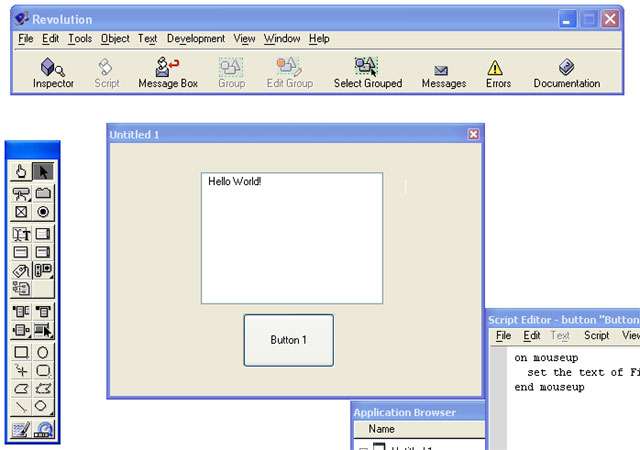Open the Messages toolbar item
Viewport: 640px width, 450px height.
[444, 77]
